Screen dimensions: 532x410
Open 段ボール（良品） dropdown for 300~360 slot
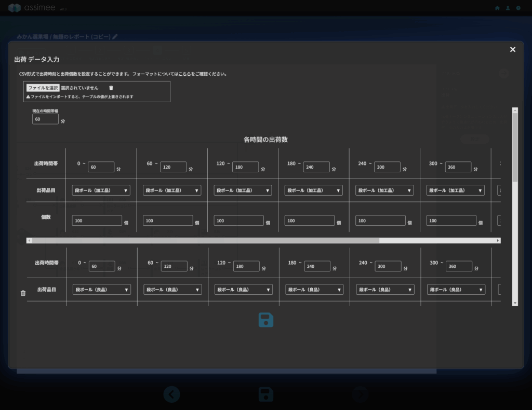point(456,290)
